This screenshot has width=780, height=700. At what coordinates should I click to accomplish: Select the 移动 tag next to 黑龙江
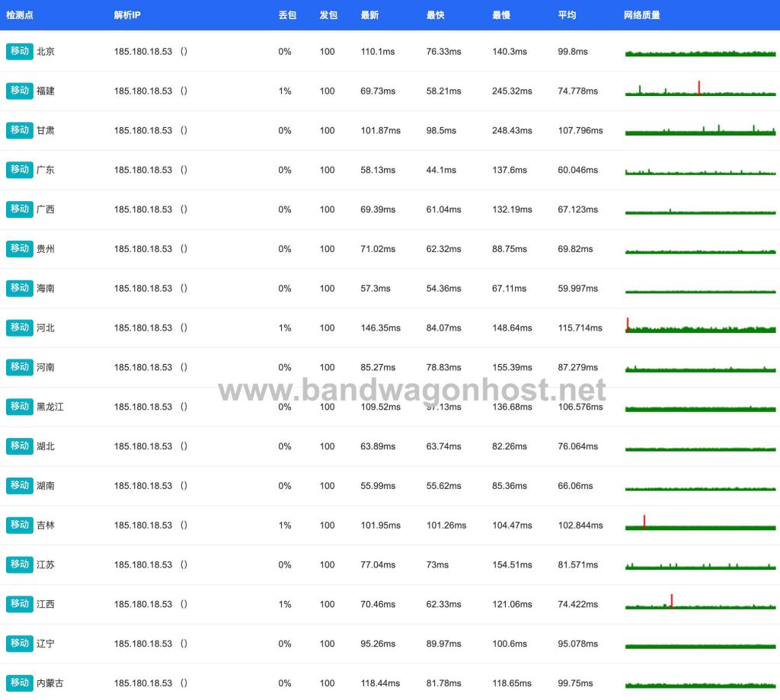click(x=19, y=407)
